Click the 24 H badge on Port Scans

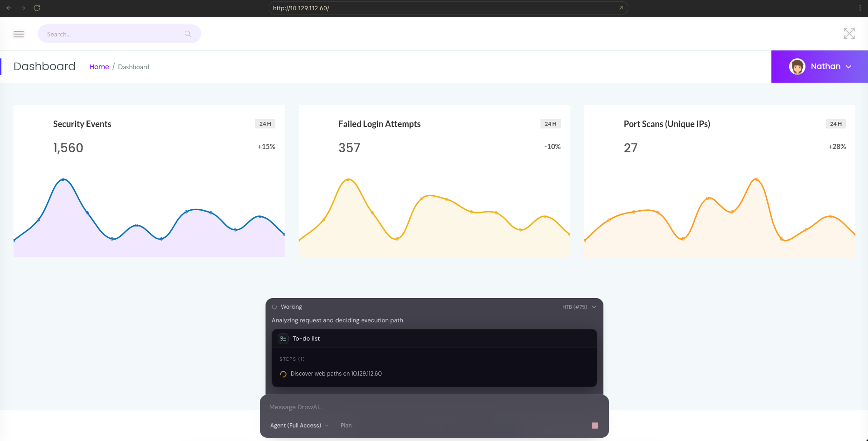tap(836, 124)
